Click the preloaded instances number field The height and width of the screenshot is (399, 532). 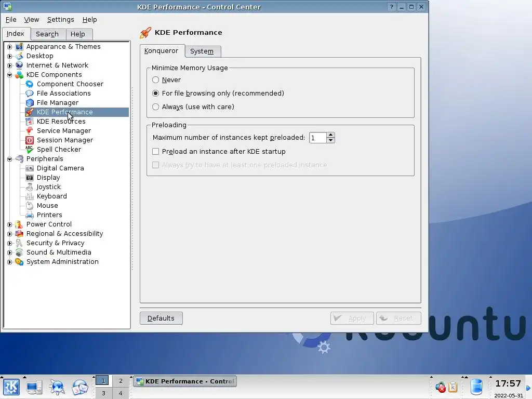pyautogui.click(x=318, y=138)
